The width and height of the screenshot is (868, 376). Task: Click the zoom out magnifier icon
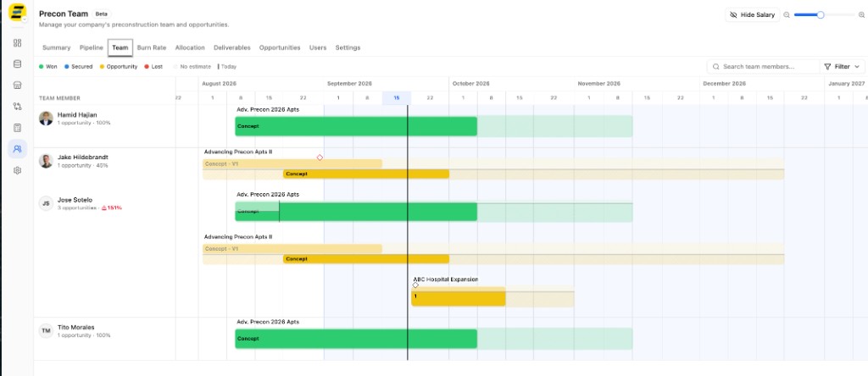coord(787,15)
